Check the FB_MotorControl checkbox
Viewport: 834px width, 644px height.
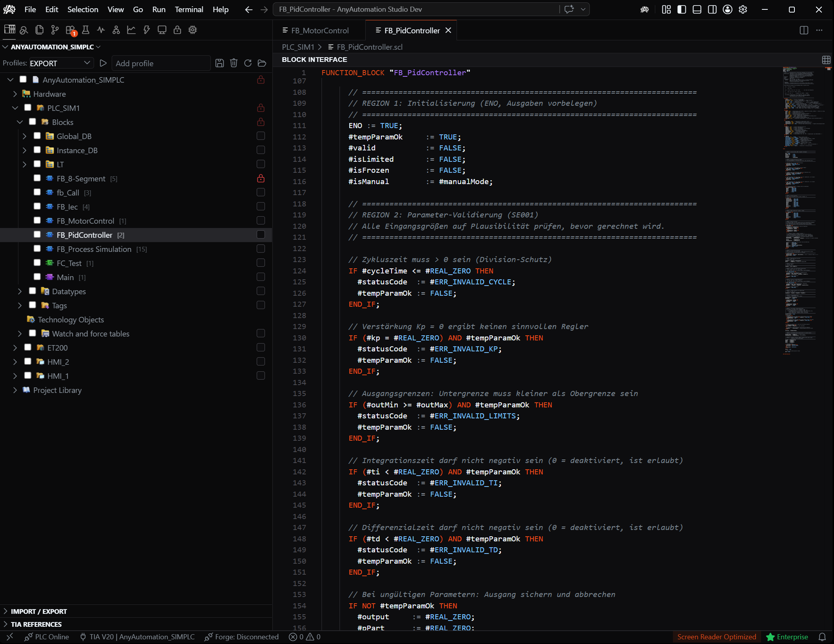pyautogui.click(x=37, y=221)
